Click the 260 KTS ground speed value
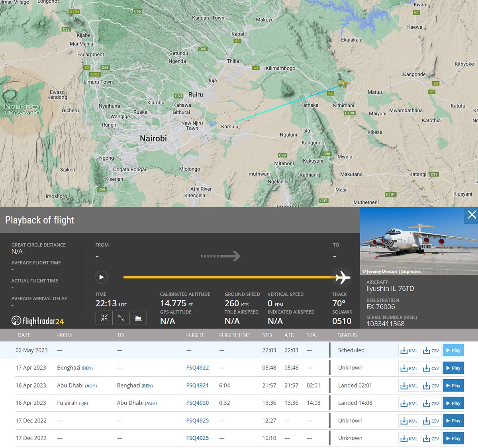This screenshot has width=478, height=448. [237, 303]
